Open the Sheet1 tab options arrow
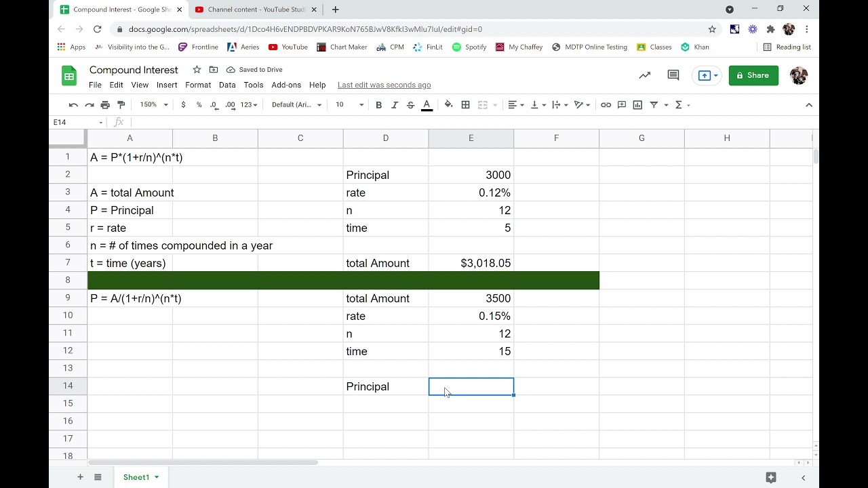Image resolution: width=868 pixels, height=488 pixels. coord(157,477)
